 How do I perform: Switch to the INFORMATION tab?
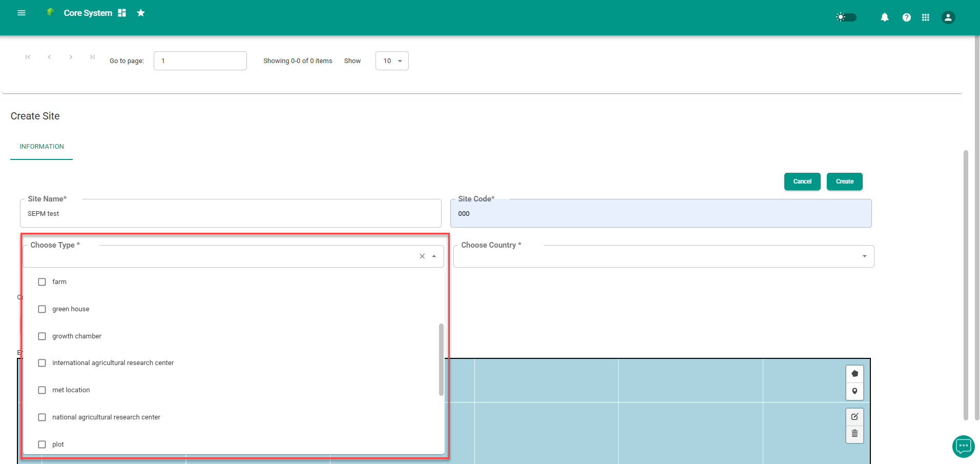click(41, 147)
